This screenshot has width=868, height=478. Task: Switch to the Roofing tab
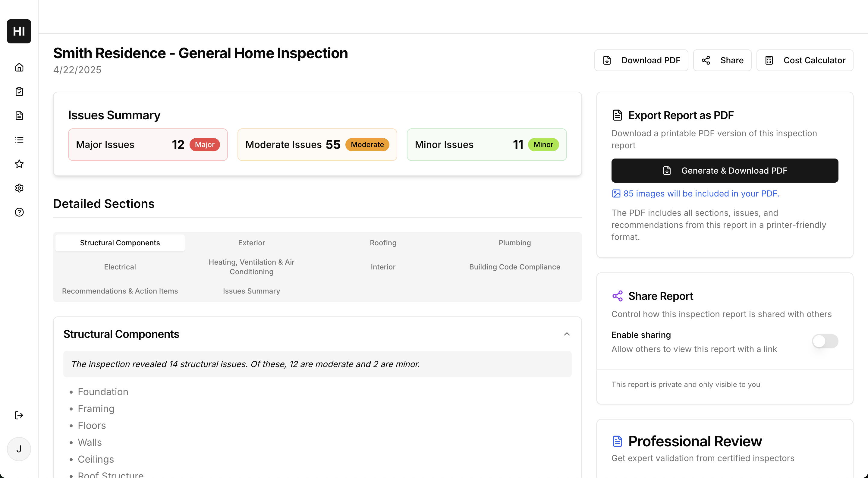click(x=383, y=243)
